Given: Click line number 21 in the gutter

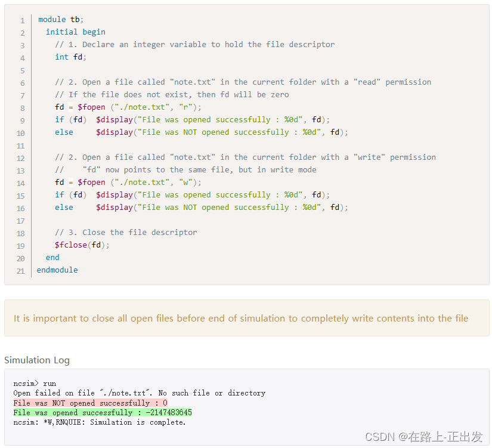Looking at the screenshot, I should (21, 271).
